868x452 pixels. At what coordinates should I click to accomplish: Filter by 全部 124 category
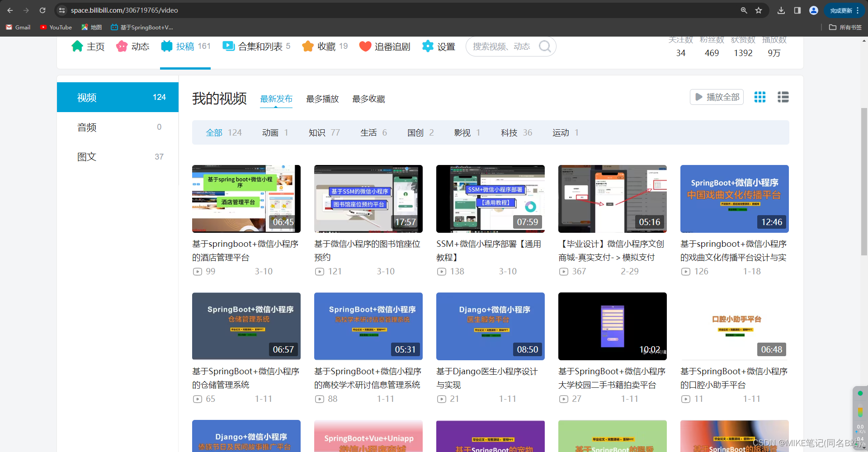[224, 132]
